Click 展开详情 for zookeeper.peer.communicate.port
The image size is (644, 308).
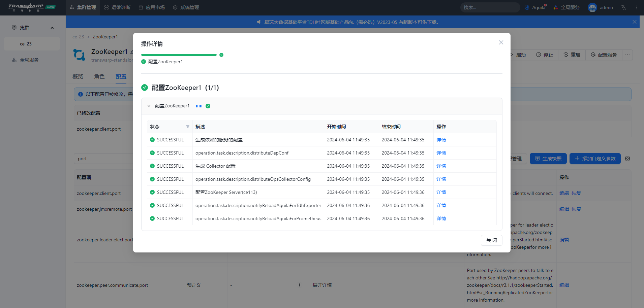click(x=322, y=285)
